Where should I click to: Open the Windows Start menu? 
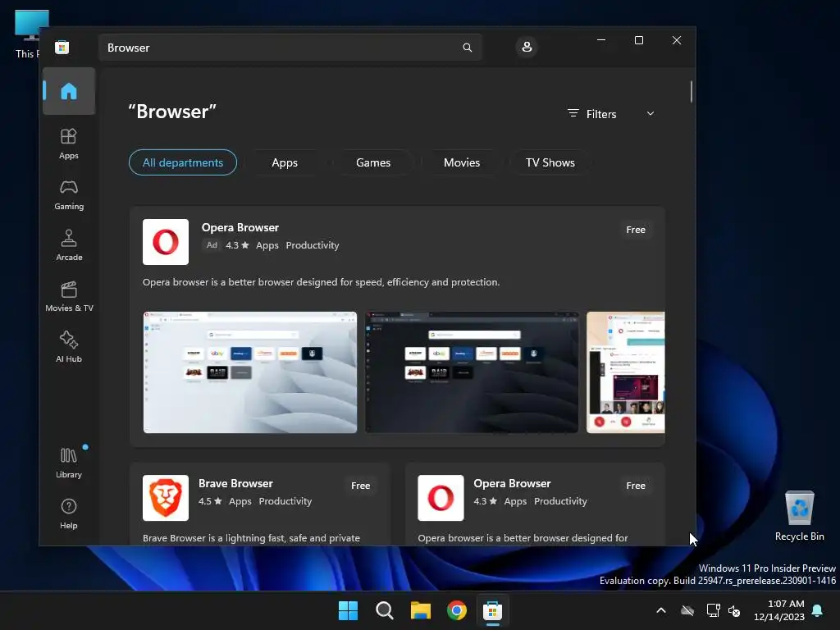coord(348,610)
